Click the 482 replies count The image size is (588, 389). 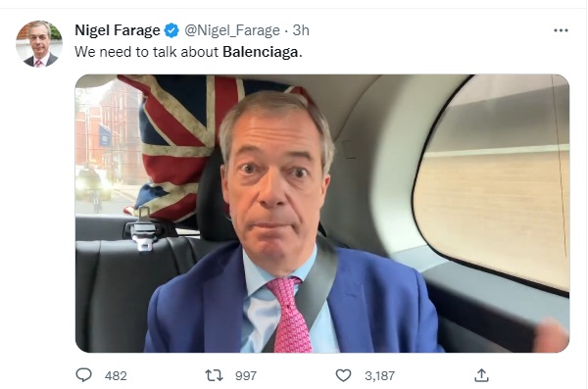[x=116, y=375]
